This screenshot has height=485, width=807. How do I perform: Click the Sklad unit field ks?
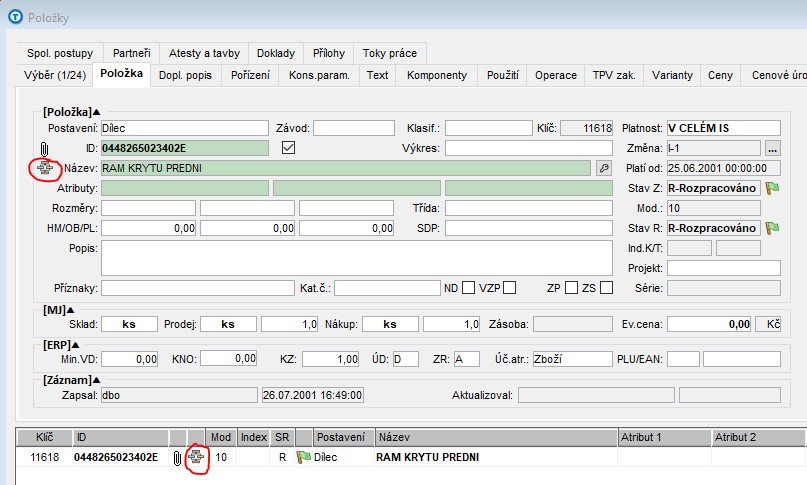click(x=129, y=324)
